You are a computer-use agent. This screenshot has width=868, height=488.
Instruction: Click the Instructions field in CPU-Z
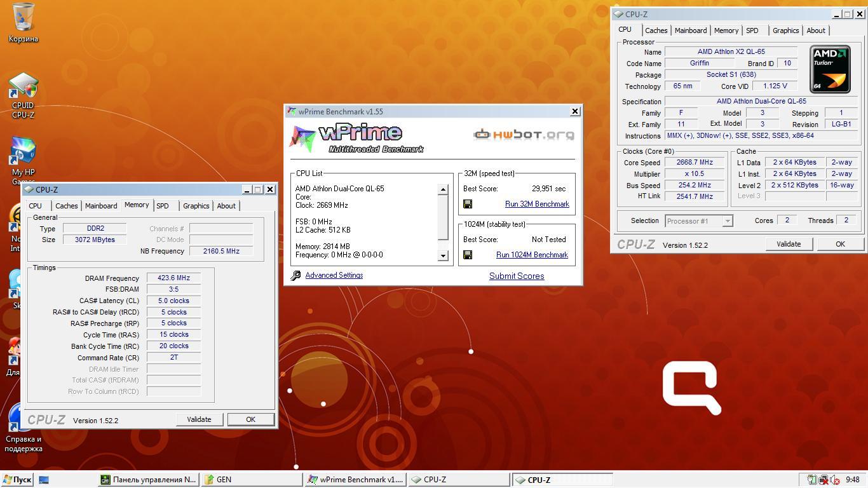click(x=761, y=135)
